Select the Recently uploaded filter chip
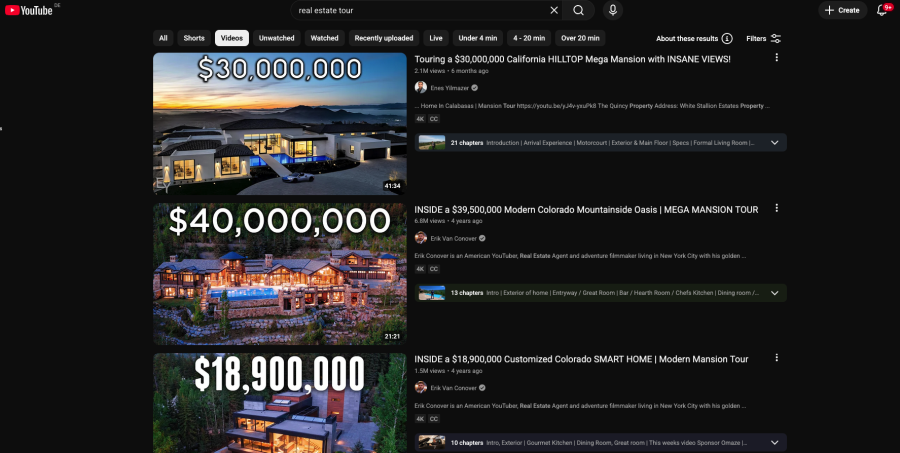 point(384,38)
